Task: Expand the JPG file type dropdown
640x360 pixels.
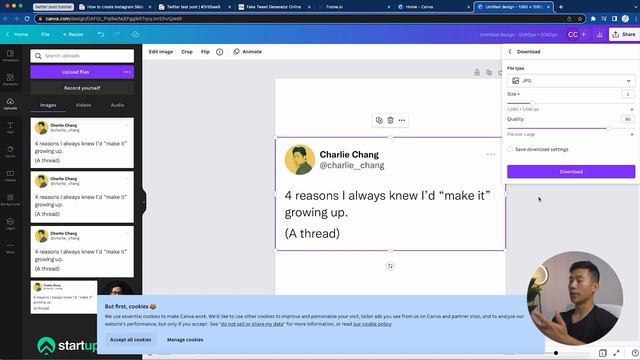Action: 571,81
